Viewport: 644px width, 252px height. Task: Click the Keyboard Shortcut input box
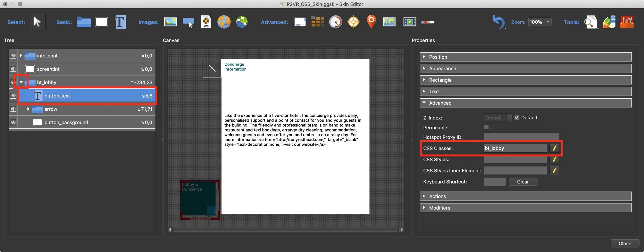[495, 182]
